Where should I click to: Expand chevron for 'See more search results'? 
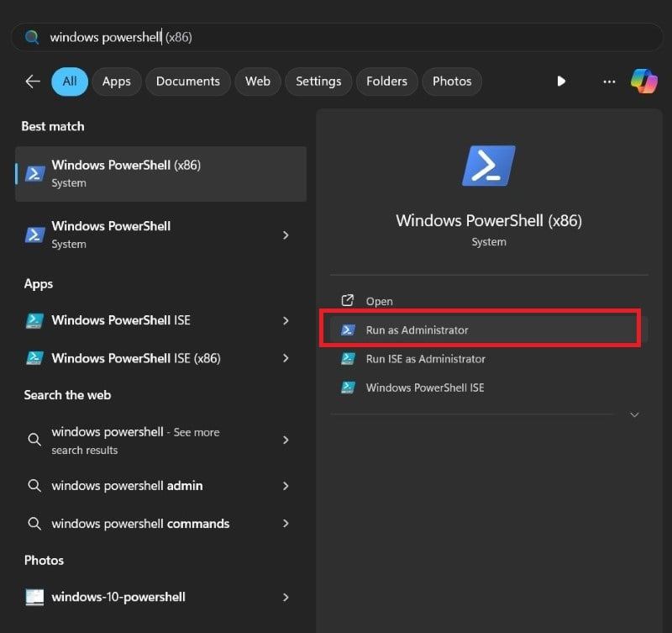click(286, 440)
